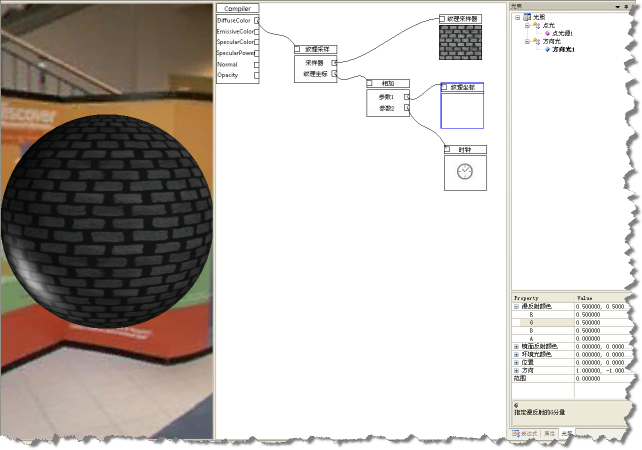Screen dimensions: 642x450
Task: Select 方向光1 in the lights tree
Action: 563,49
